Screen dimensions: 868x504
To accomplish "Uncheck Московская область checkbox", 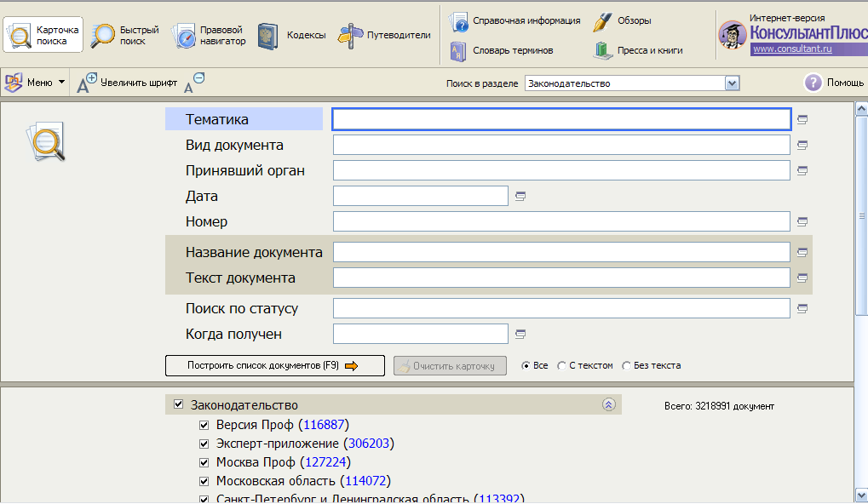I will [204, 481].
